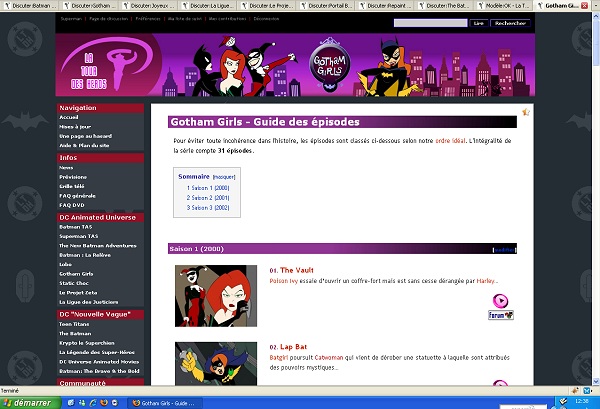Screen dimensions: 600x409
Task: Click the play icon for The Vault episode
Action: coord(500,301)
